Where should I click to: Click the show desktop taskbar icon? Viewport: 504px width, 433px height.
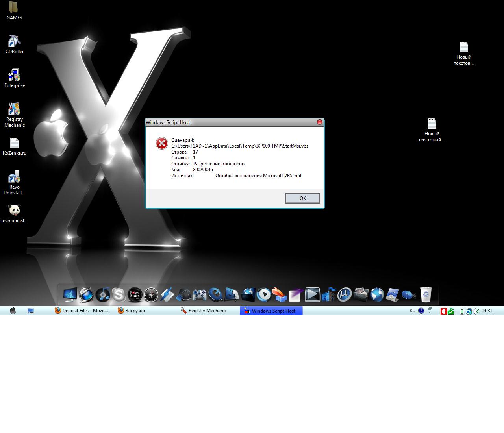31,311
